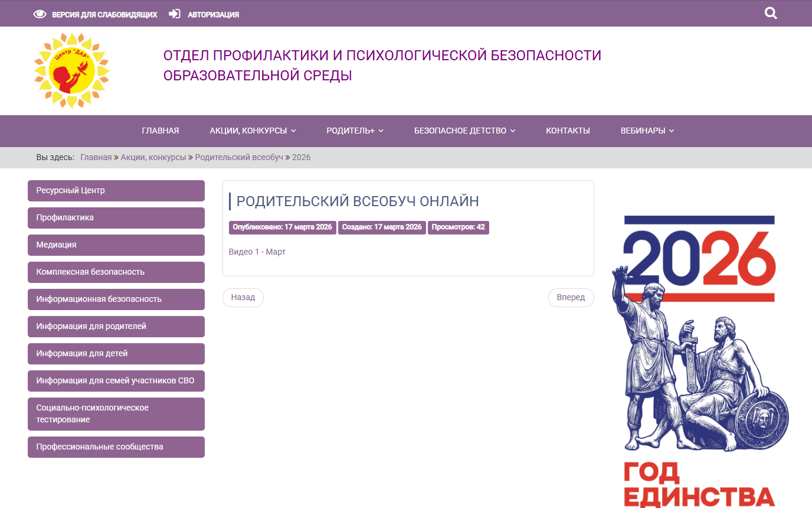The image size is (812, 508).
Task: Go to Главная in navigation bar
Action: tap(161, 131)
